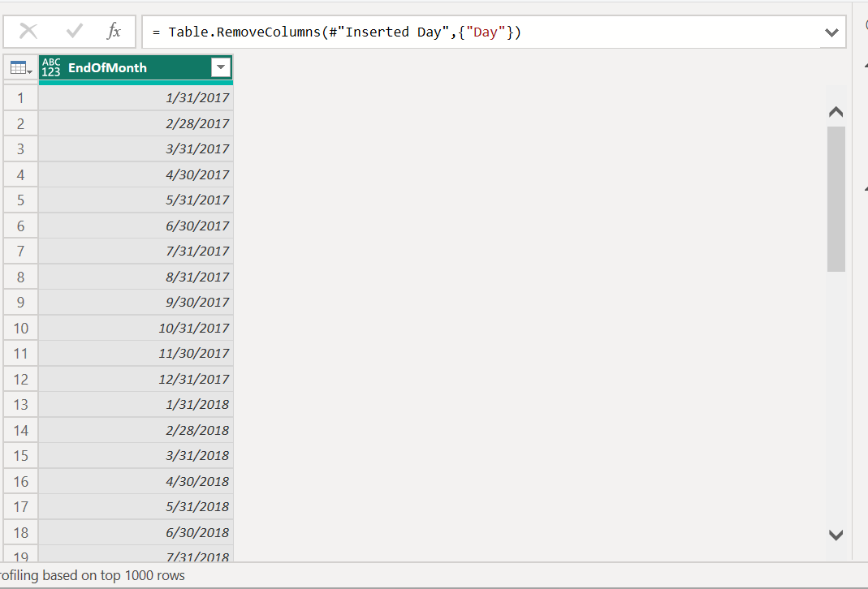The width and height of the screenshot is (868, 589).
Task: Select cell 3/31/2018
Action: [x=136, y=456]
